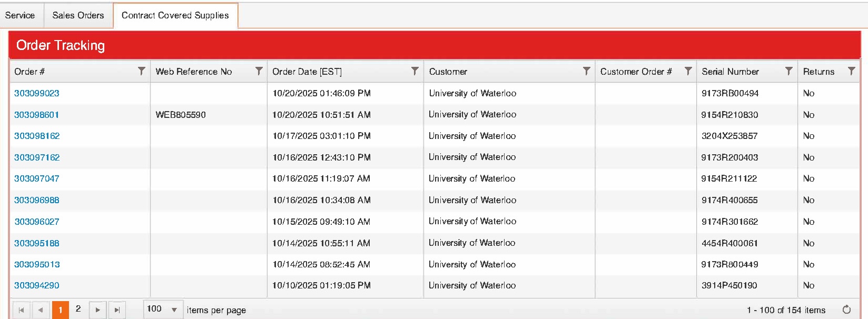The height and width of the screenshot is (319, 868).
Task: Select the Contract Covered Supplies tab
Action: 175,15
